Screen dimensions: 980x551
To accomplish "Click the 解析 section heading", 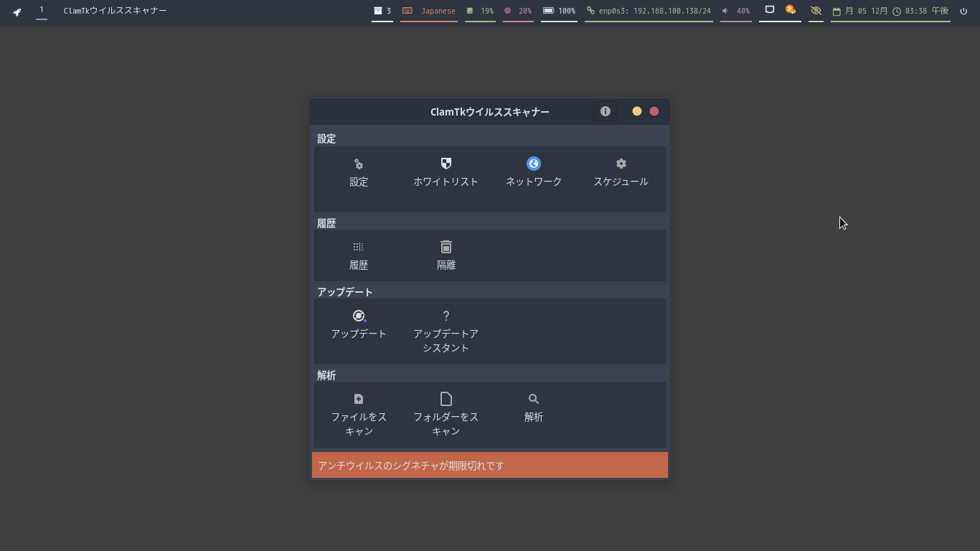I will (x=326, y=375).
